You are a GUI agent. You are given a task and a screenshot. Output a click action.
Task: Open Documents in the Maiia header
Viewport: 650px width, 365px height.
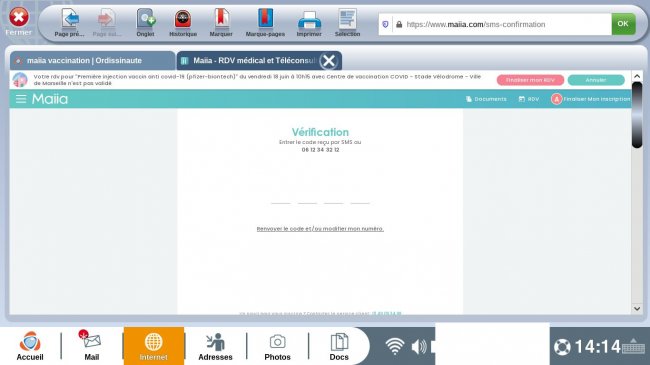(x=486, y=99)
